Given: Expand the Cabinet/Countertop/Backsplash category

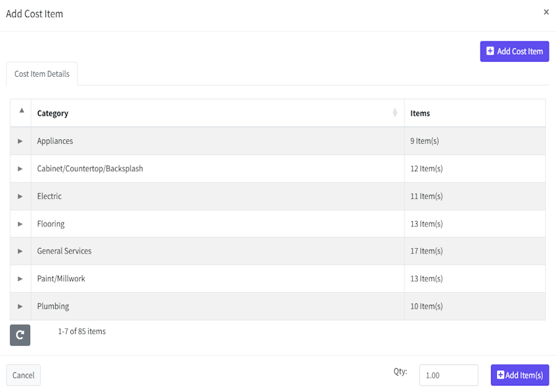Looking at the screenshot, I should click(x=20, y=169).
